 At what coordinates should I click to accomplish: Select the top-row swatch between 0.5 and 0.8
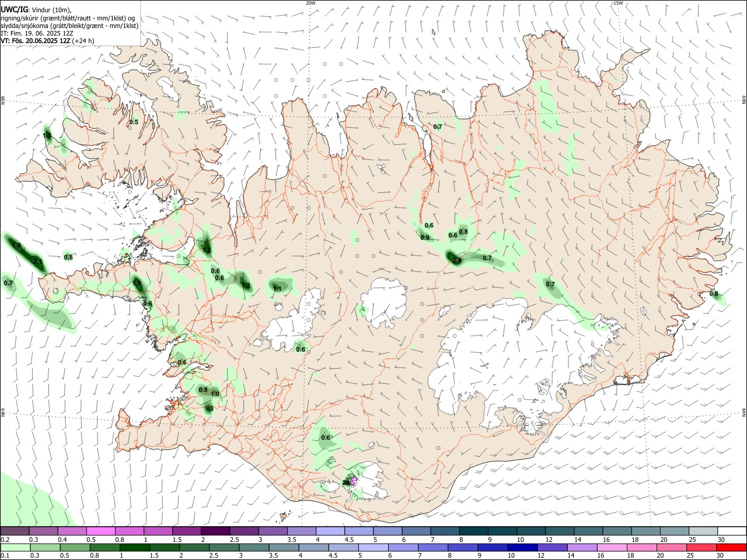(x=101, y=531)
